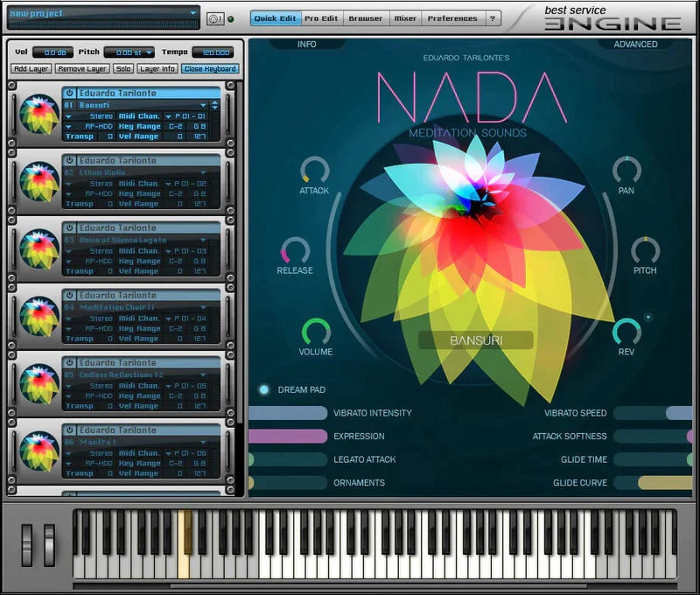This screenshot has width=700, height=595.
Task: Toggle power on Bansuri layer
Action: coord(70,93)
